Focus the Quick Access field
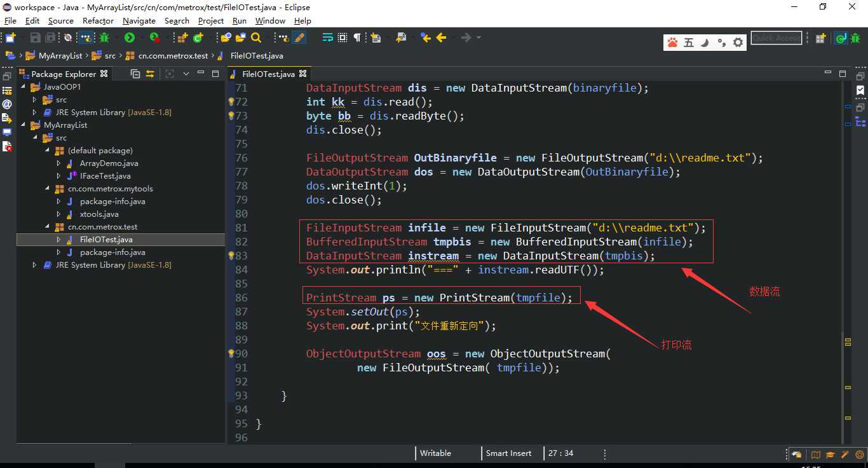 pyautogui.click(x=776, y=38)
